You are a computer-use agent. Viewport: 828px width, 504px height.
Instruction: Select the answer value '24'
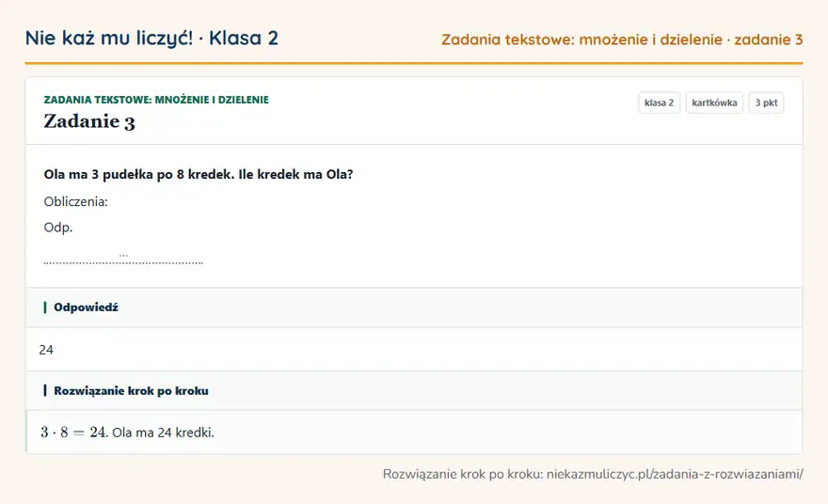46,350
